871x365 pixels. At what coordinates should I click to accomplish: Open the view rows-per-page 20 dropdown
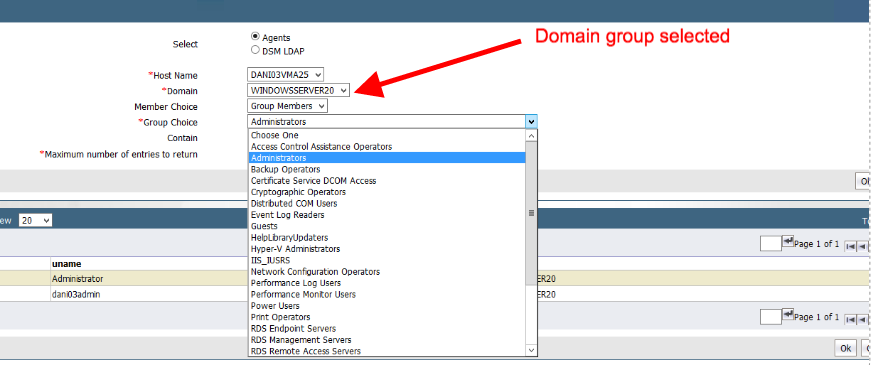click(35, 221)
